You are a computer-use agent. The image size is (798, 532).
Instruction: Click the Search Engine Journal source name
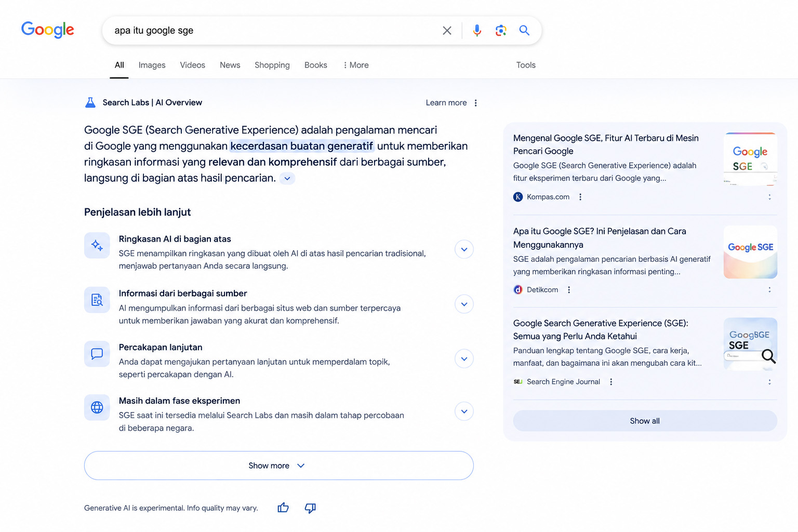point(563,382)
